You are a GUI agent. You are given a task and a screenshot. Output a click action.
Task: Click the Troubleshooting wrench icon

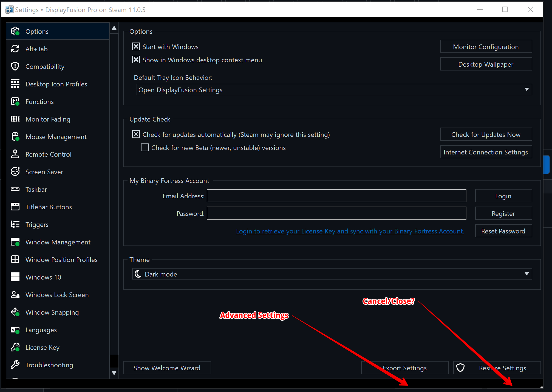click(x=15, y=365)
